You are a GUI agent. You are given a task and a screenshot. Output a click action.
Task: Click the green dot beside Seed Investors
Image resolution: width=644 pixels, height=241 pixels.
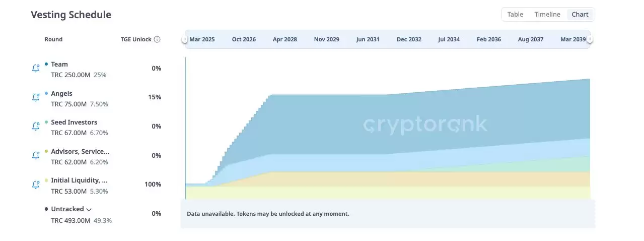[46, 122]
